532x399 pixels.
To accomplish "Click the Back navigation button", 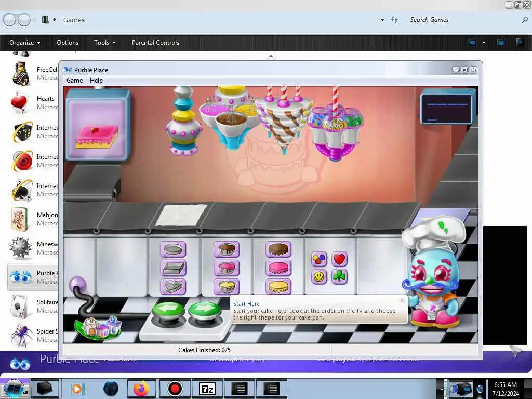I will [x=10, y=20].
